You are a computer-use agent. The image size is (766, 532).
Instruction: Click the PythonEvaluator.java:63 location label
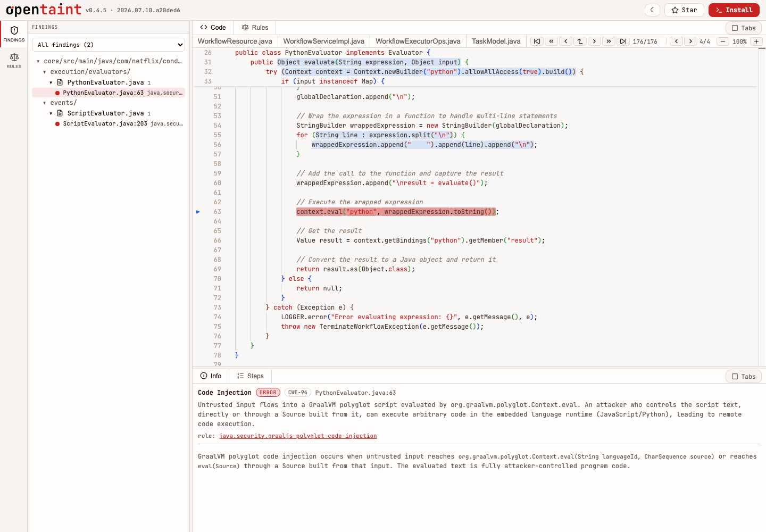[x=355, y=393]
